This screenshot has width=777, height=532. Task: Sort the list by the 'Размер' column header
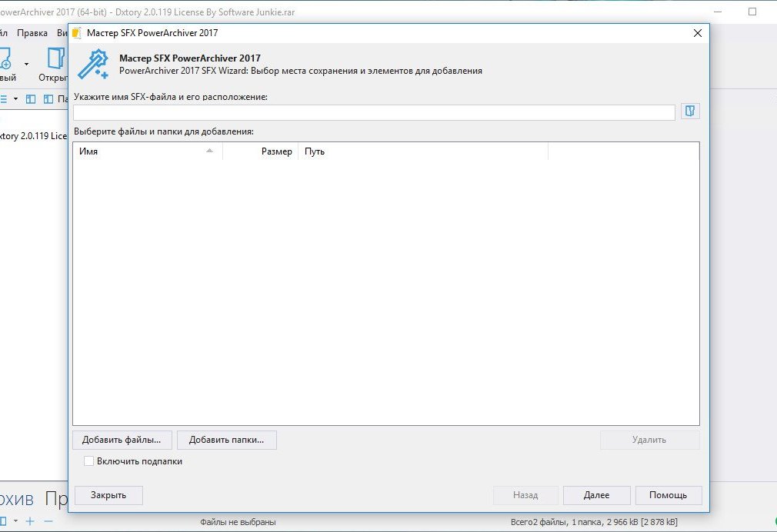click(x=261, y=151)
